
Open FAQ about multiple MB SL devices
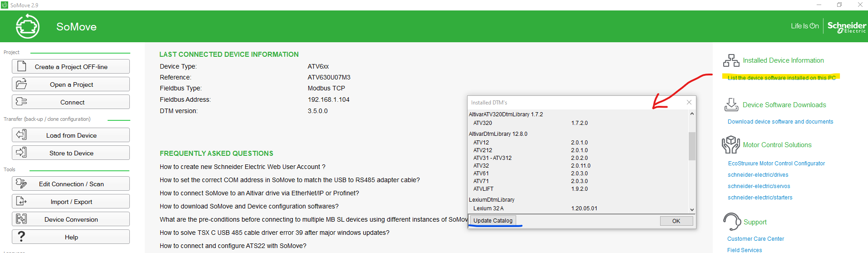[x=313, y=219]
